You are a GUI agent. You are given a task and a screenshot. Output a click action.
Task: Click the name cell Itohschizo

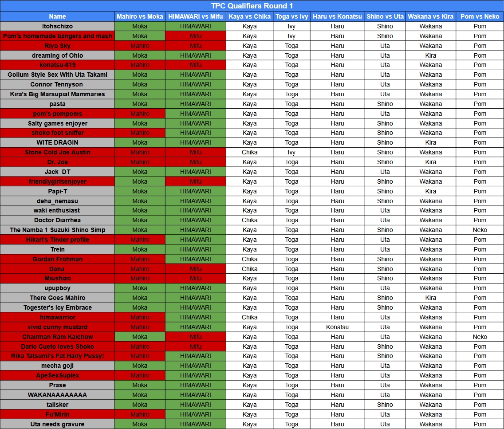(x=58, y=26)
